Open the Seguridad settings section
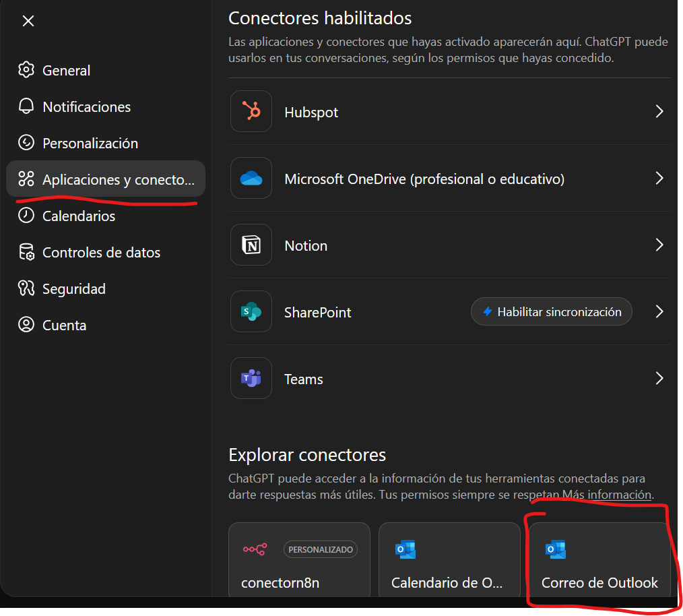The width and height of the screenshot is (683, 616). (x=73, y=288)
